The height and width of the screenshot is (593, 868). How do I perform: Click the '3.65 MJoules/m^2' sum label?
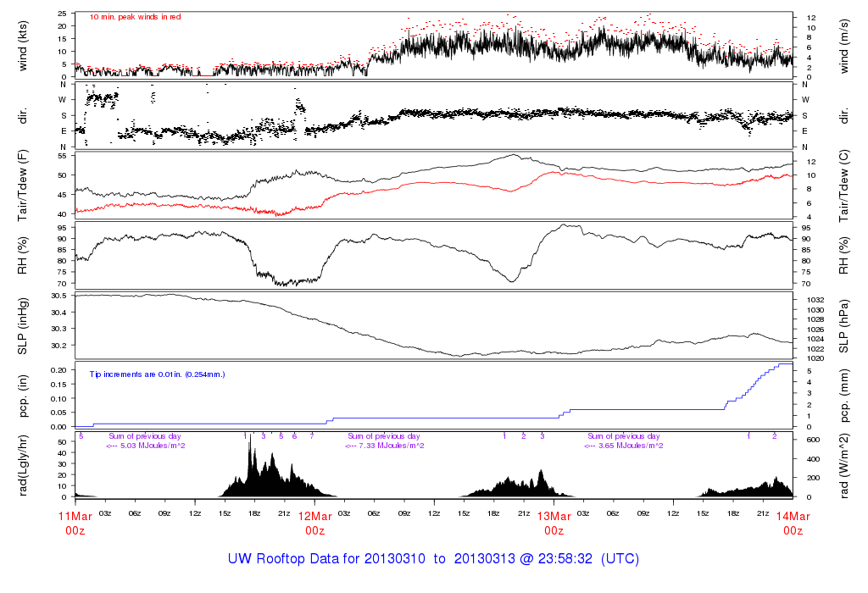(x=631, y=446)
